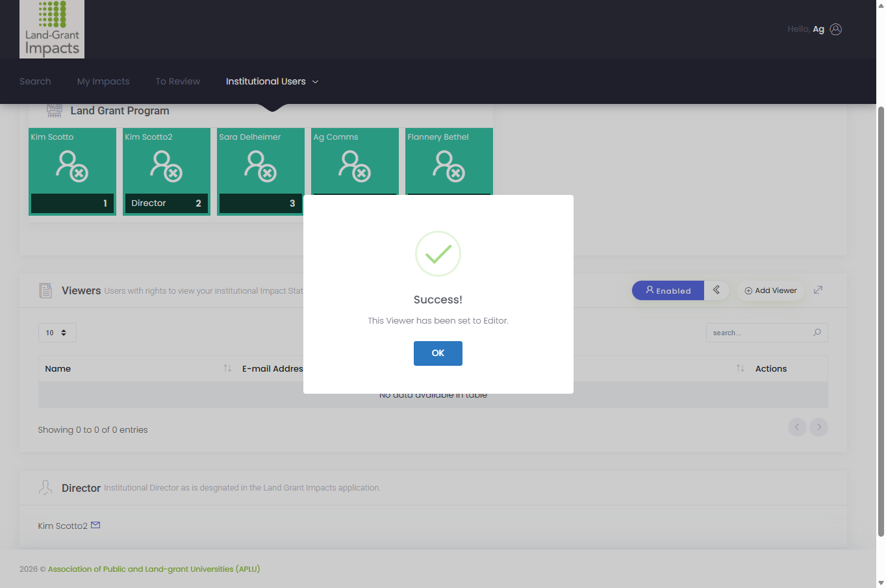Click the Add Viewer button
The height and width of the screenshot is (588, 886).
(770, 290)
